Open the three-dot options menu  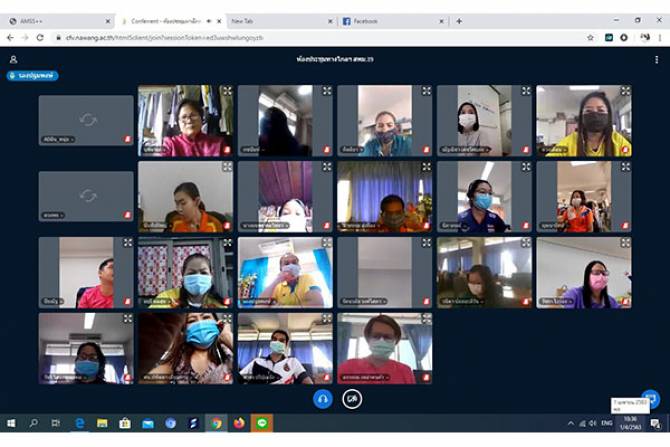click(x=656, y=60)
